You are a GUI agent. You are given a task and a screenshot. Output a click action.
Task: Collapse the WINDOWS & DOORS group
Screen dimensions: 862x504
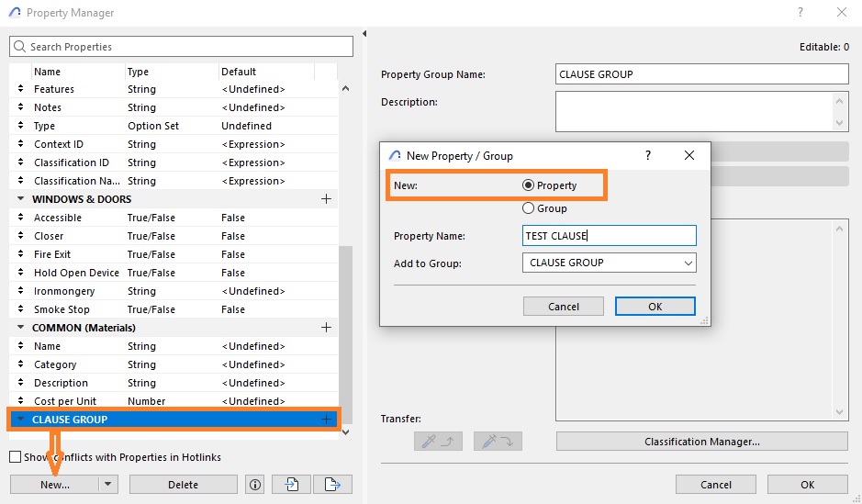pos(21,199)
